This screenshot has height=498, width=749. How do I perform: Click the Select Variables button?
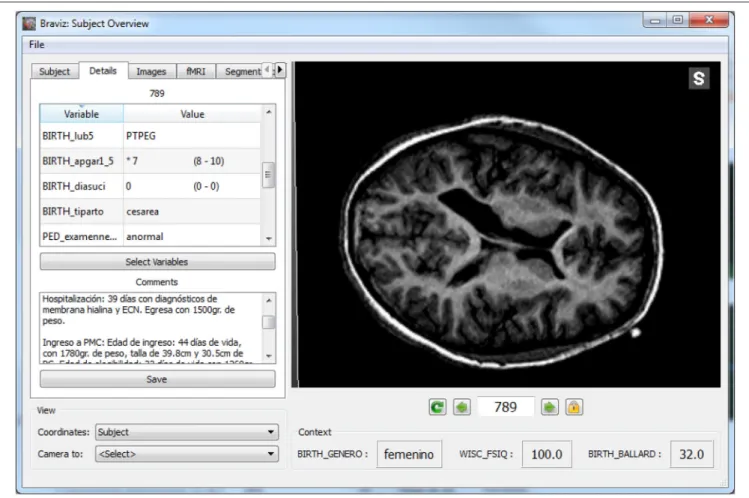tap(157, 262)
